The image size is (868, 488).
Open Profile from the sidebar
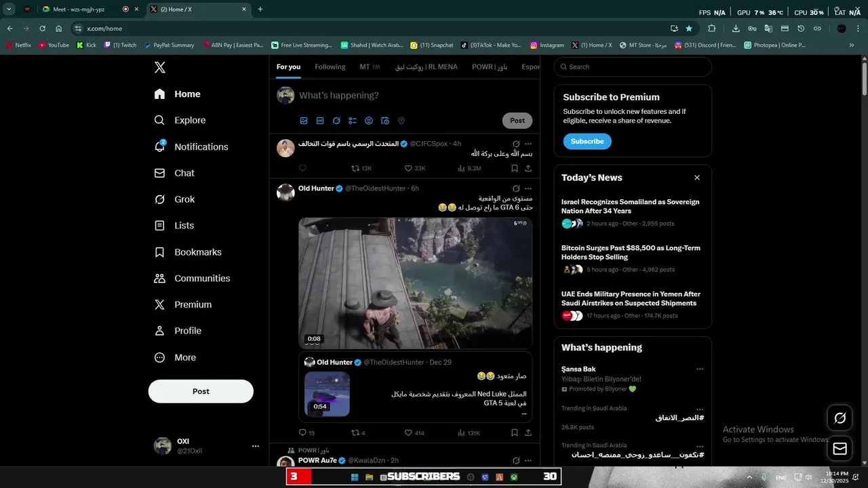coord(178,331)
